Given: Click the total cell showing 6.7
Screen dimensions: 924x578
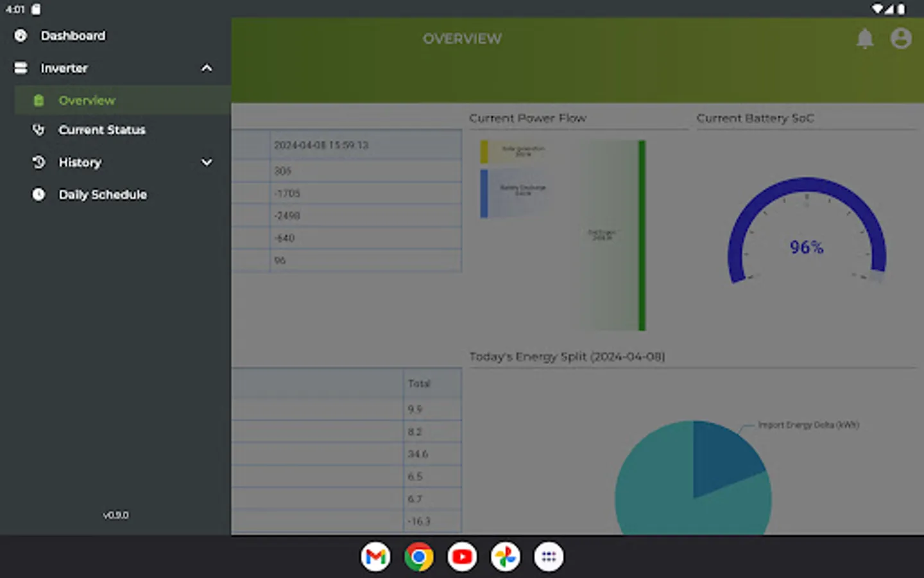Looking at the screenshot, I should point(432,499).
